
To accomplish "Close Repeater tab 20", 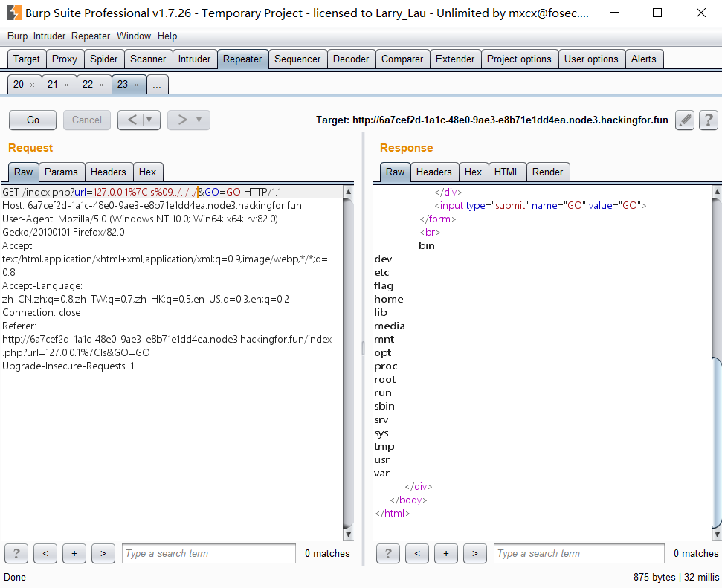I will 32,85.
